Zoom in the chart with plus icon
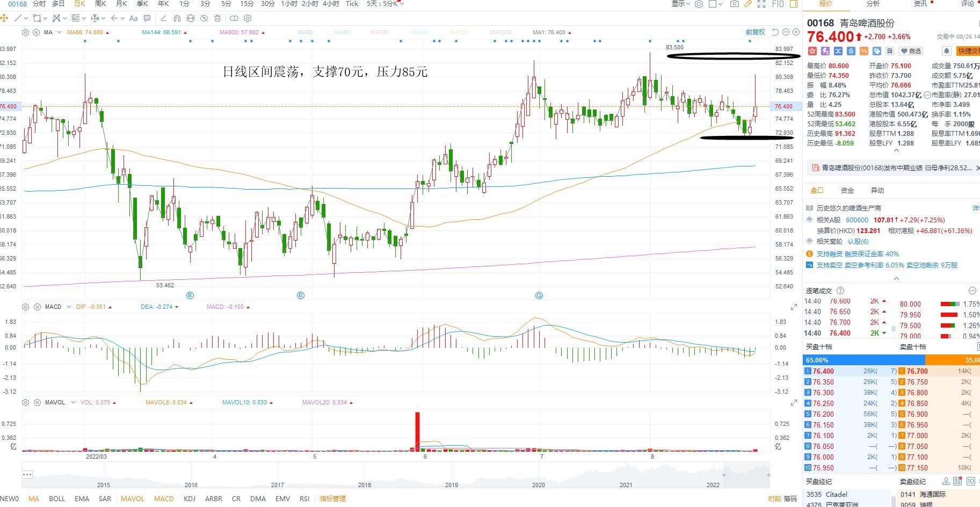 coord(796,32)
